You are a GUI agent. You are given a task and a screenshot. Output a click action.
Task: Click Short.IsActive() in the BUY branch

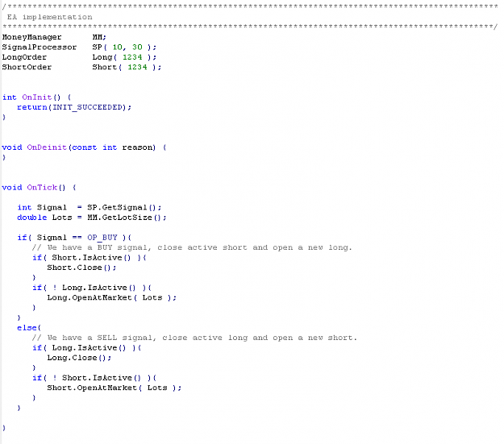point(91,258)
